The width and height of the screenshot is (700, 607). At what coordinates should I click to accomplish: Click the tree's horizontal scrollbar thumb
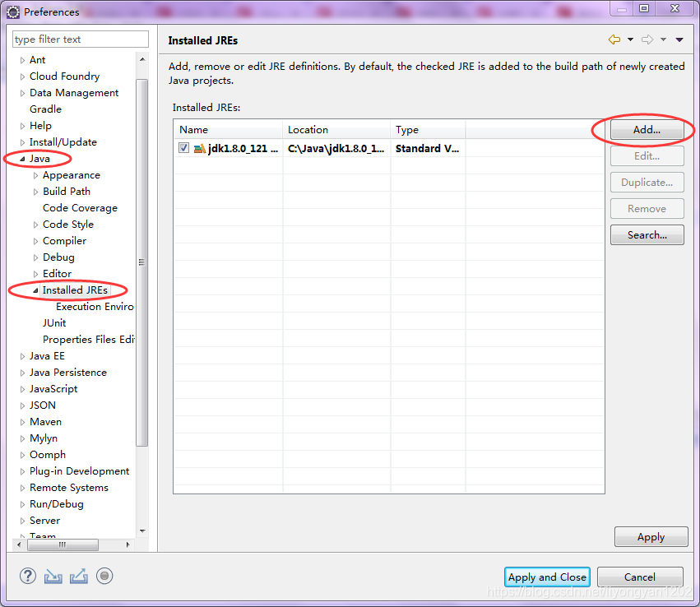(63, 544)
